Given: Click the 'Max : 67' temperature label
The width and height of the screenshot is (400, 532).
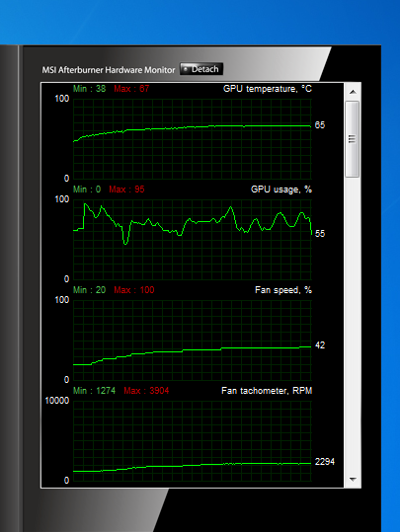Looking at the screenshot, I should pyautogui.click(x=131, y=89).
